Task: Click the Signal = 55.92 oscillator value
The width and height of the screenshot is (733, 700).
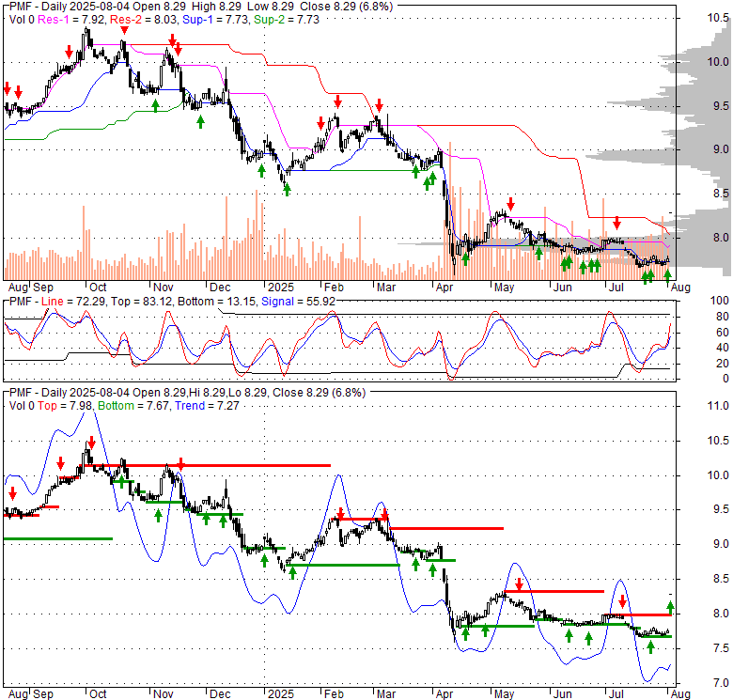Action: click(x=298, y=302)
